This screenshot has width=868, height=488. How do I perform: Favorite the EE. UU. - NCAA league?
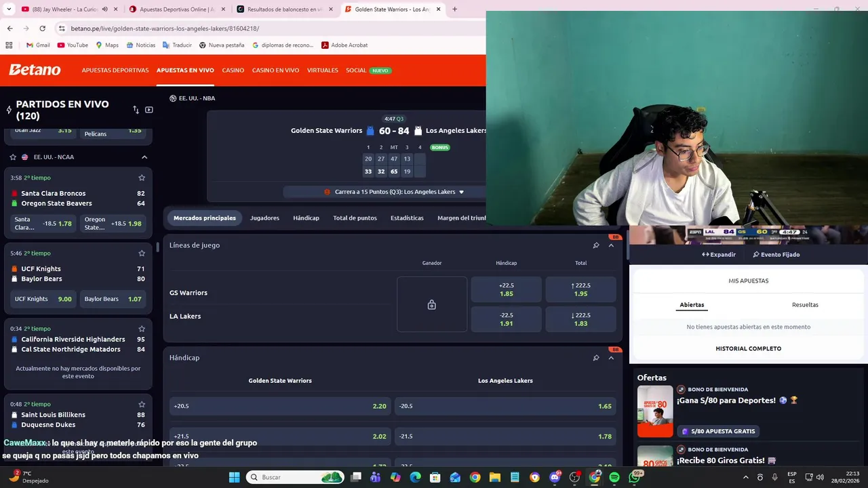13,157
